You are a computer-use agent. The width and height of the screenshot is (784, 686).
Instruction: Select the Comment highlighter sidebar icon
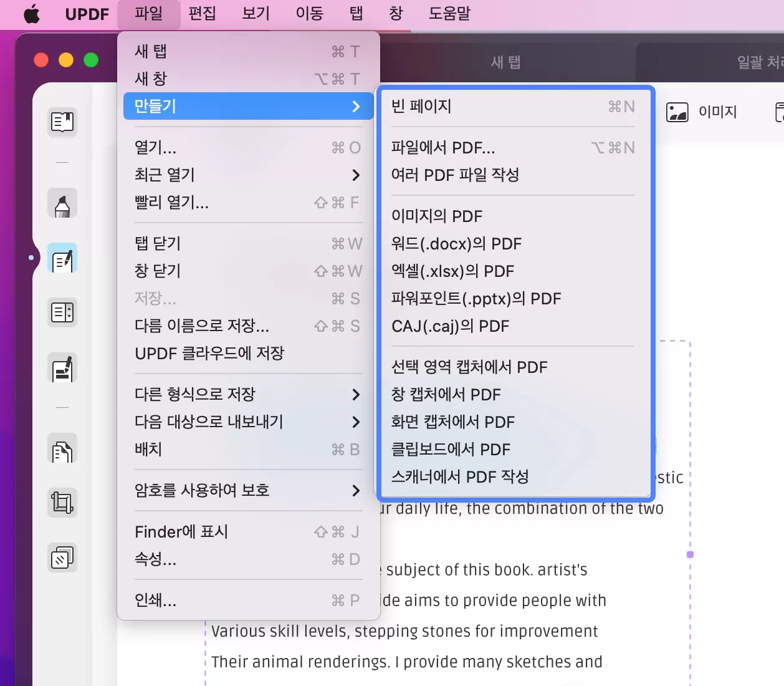pyautogui.click(x=62, y=203)
